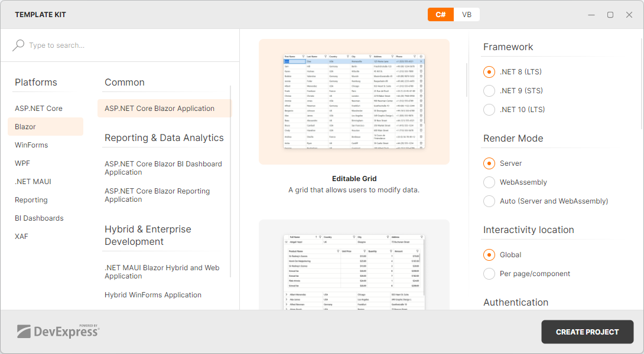Screen dimensions: 644x354
Task: Open the ASP.NET Core platform
Action: click(x=38, y=109)
